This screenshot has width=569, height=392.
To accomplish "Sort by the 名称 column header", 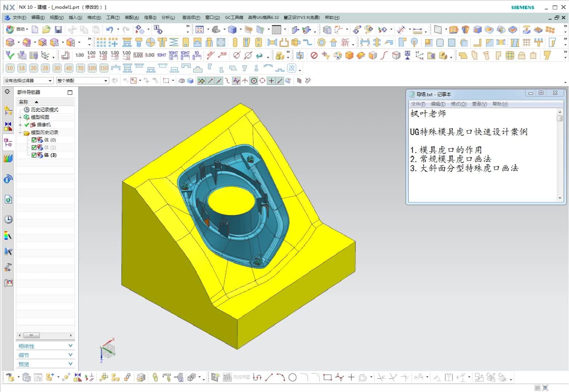I will point(45,102).
